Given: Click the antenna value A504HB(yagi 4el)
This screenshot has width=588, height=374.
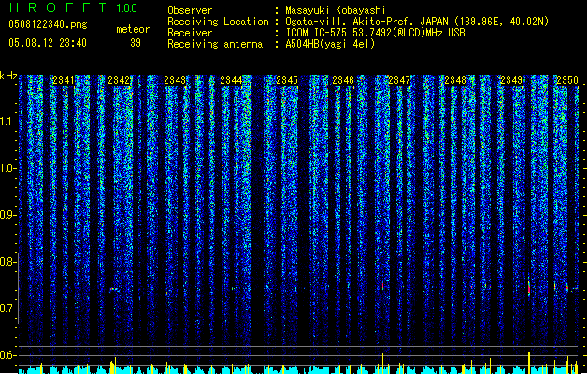Looking at the screenshot, I should coord(330,44).
